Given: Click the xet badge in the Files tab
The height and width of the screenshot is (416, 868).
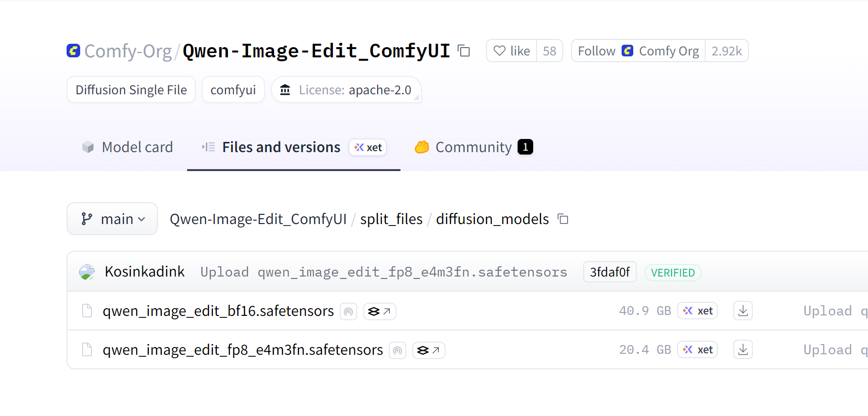Looking at the screenshot, I should tap(368, 147).
